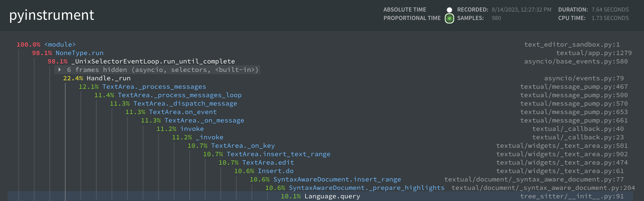This screenshot has height=201, width=644.
Task: Select the highlighted Language.query frame
Action: 332,196
